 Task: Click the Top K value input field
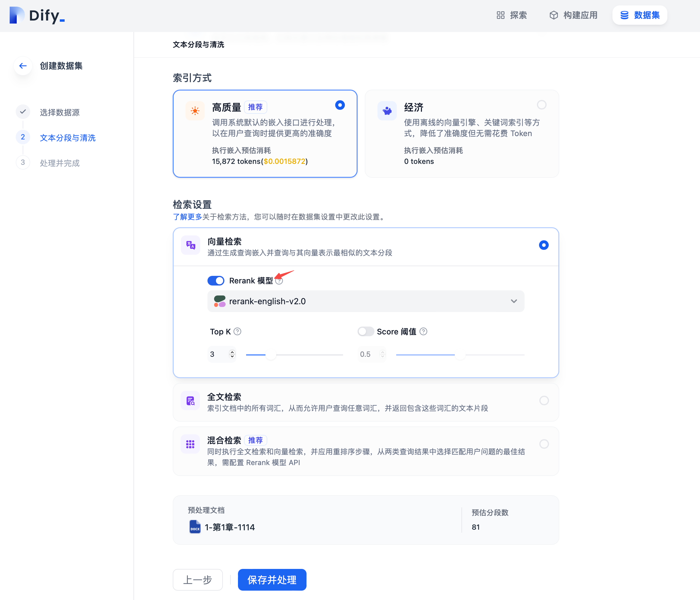point(222,354)
